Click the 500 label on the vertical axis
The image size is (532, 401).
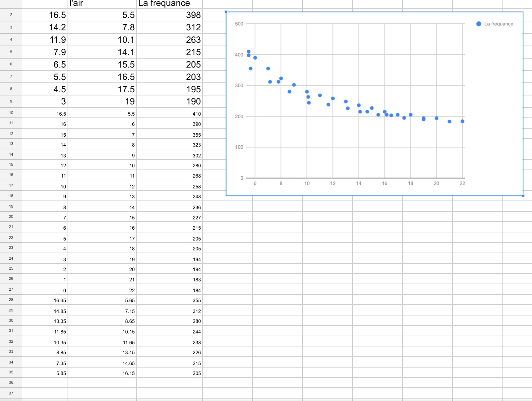[x=239, y=24]
